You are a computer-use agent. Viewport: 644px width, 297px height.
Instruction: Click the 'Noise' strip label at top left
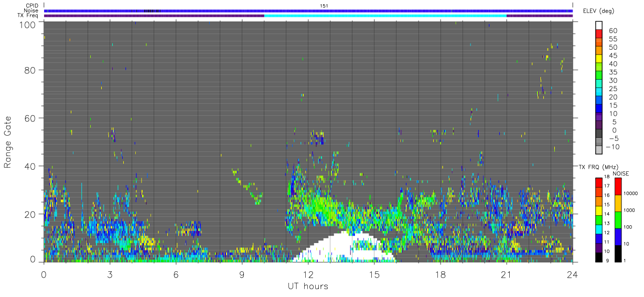[31, 10]
